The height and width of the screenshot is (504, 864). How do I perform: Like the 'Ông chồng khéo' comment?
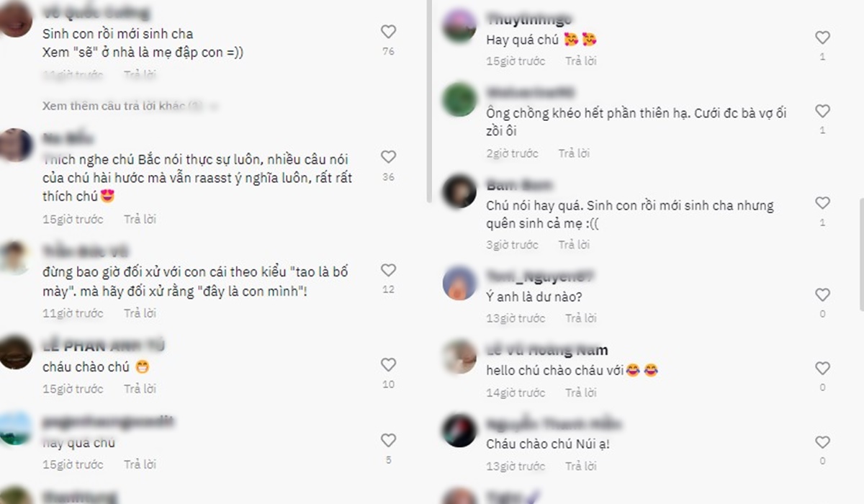(822, 112)
